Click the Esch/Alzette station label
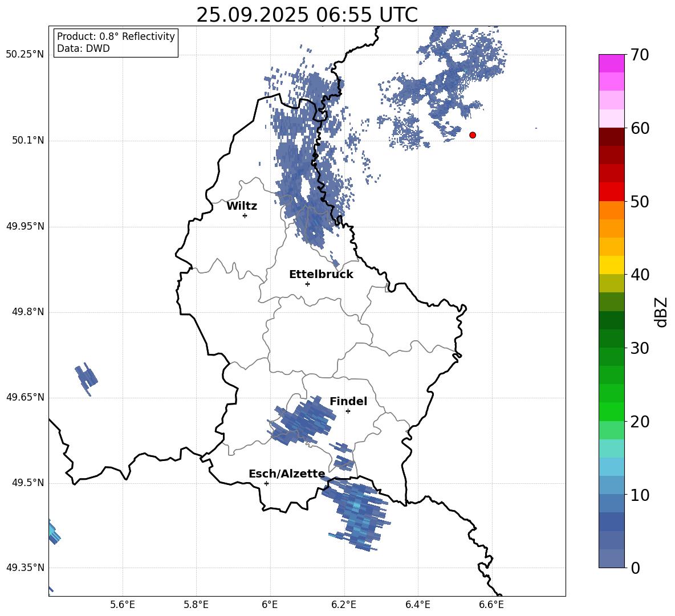Viewport: 675px width, 616px height. pos(287,474)
